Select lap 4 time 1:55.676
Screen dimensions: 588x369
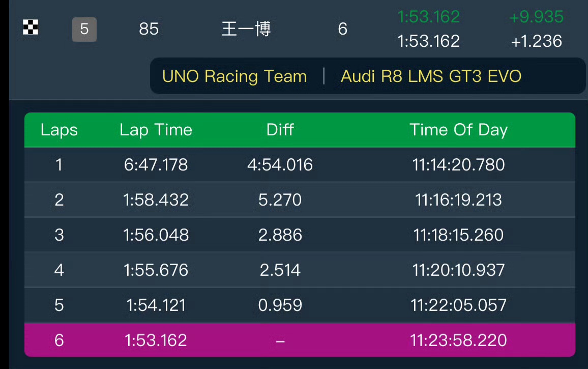pyautogui.click(x=156, y=270)
